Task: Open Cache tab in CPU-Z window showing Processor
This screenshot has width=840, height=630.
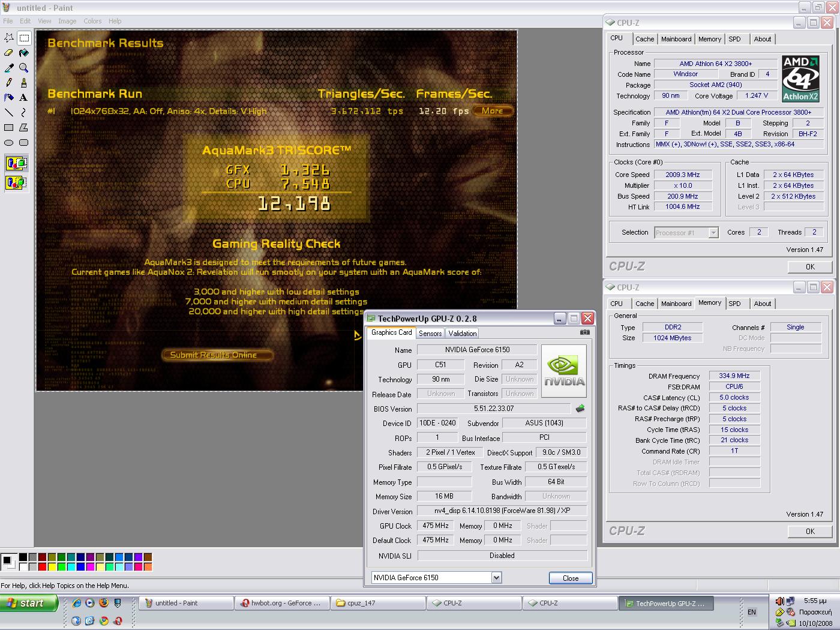Action: coord(644,39)
